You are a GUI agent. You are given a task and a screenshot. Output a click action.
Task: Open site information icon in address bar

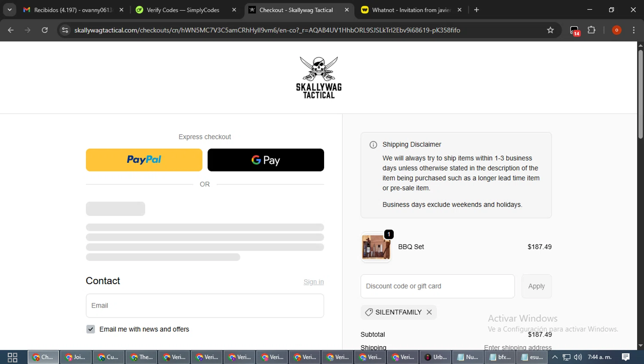coord(65,30)
